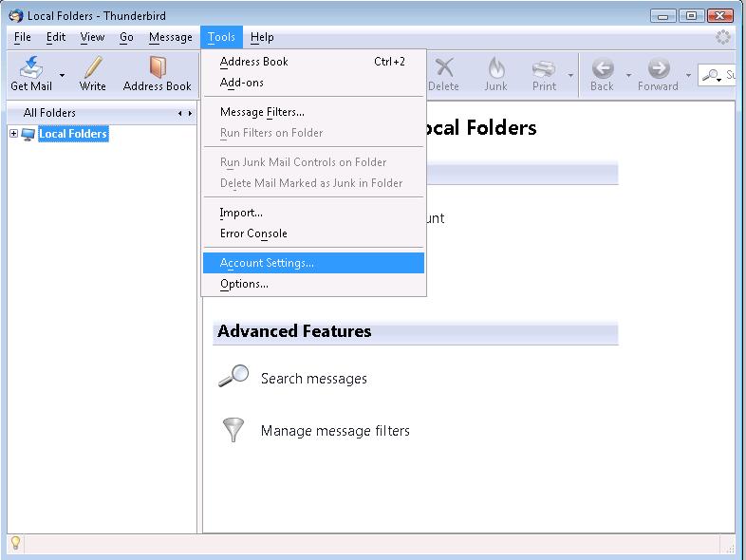
Task: Click the Write pencil icon
Action: [x=93, y=67]
